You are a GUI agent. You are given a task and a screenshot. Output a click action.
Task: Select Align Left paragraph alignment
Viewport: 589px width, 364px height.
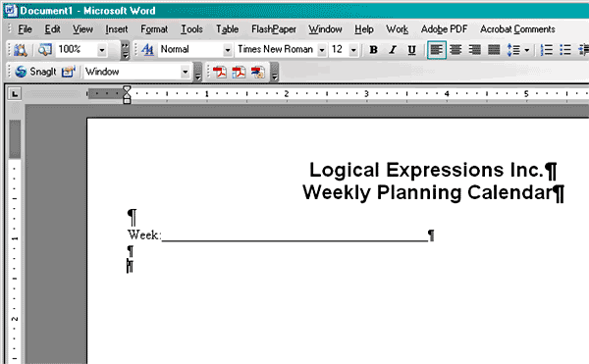(437, 49)
